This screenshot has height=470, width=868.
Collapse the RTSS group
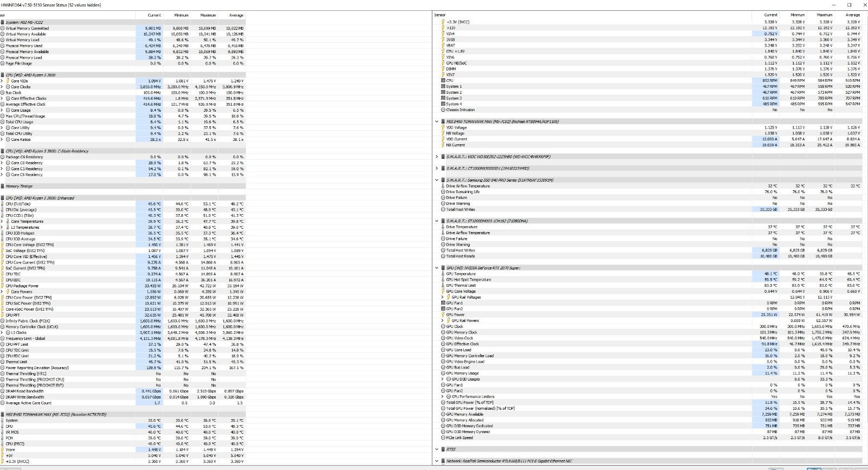click(x=437, y=449)
